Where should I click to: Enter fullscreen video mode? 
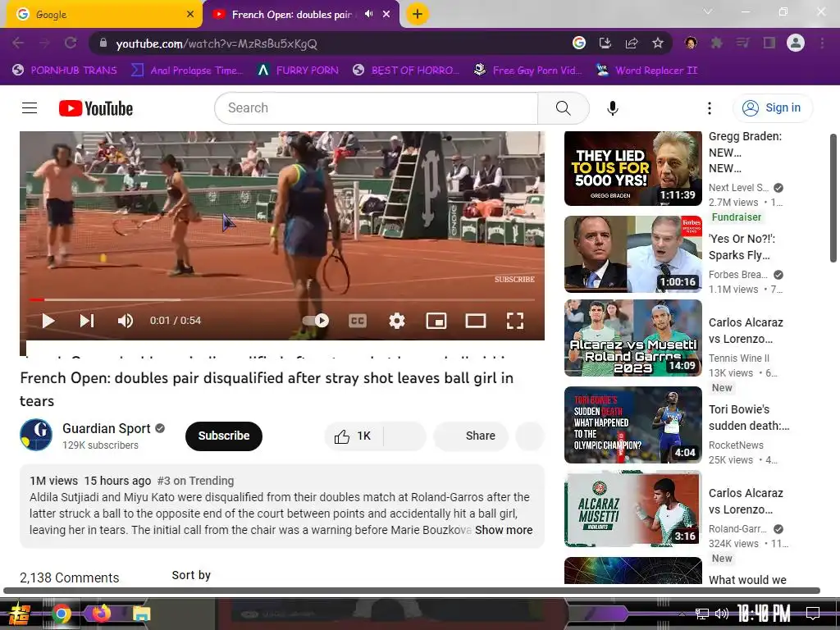click(x=515, y=321)
